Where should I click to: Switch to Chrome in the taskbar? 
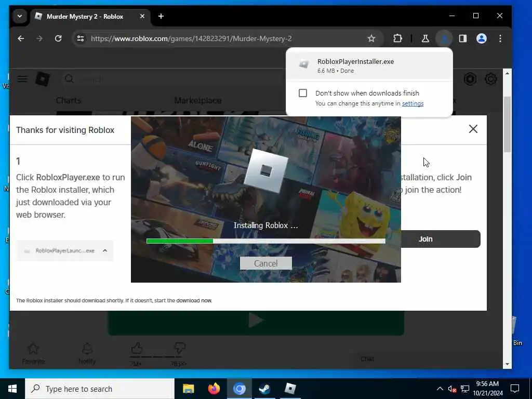pyautogui.click(x=239, y=389)
